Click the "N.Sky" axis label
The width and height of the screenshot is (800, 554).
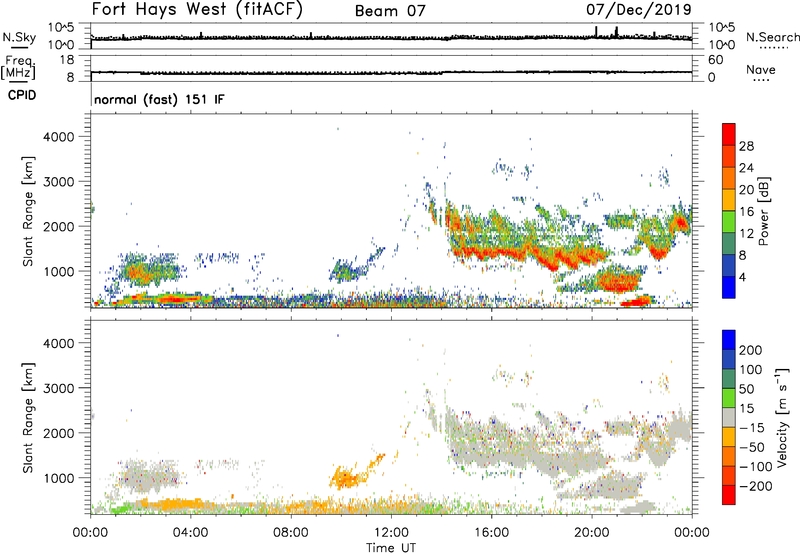coord(19,37)
